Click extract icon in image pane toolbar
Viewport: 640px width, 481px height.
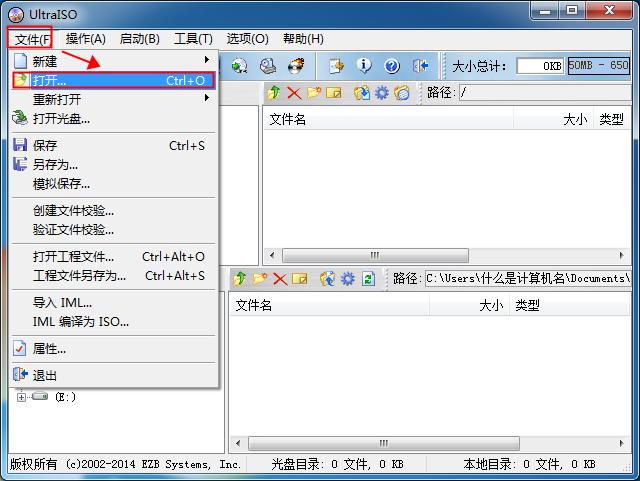pos(362,93)
